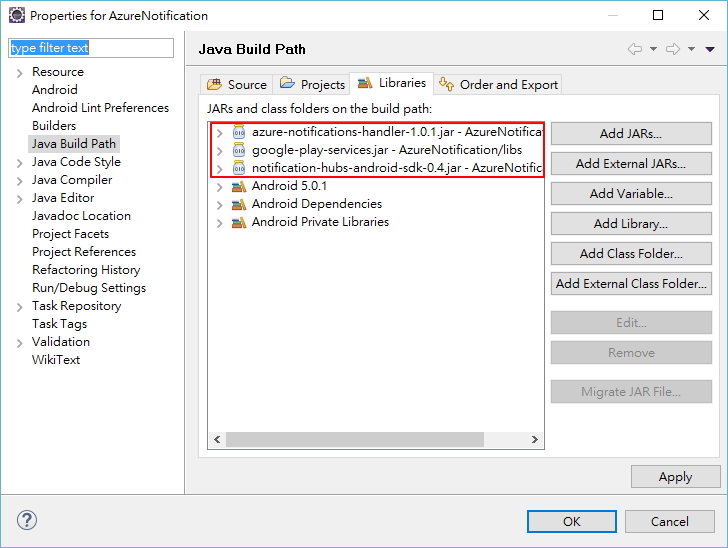This screenshot has width=728, height=548.
Task: Click the help question mark icon
Action: [x=27, y=520]
